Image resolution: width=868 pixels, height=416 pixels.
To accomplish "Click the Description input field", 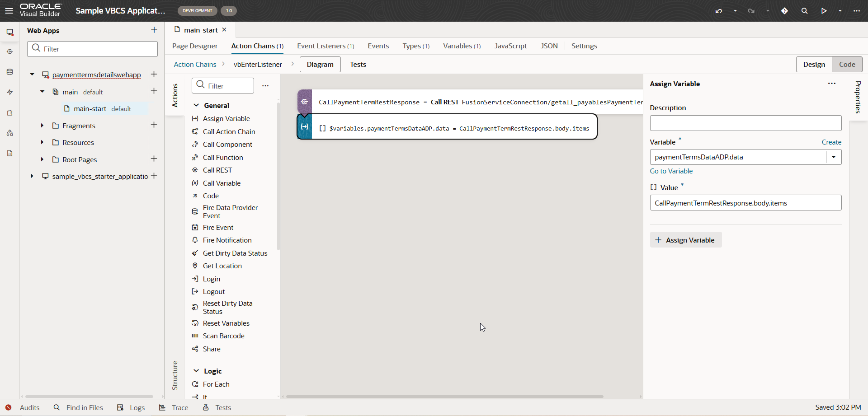I will [745, 123].
